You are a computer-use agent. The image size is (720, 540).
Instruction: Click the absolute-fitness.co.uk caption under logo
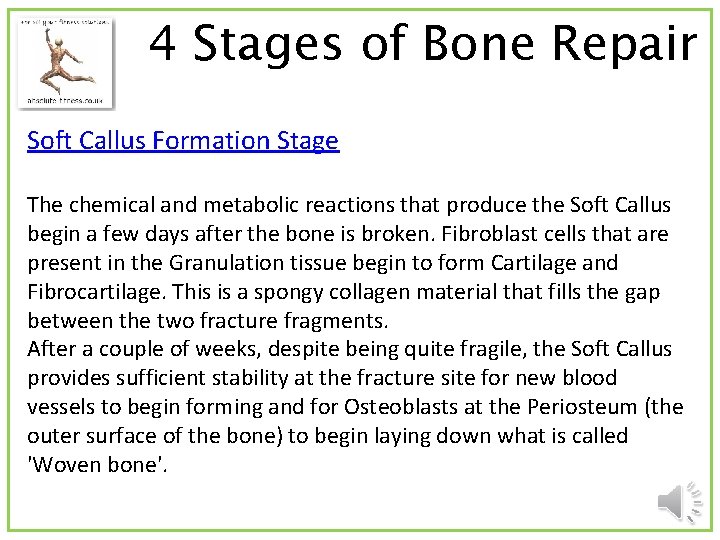[66, 101]
